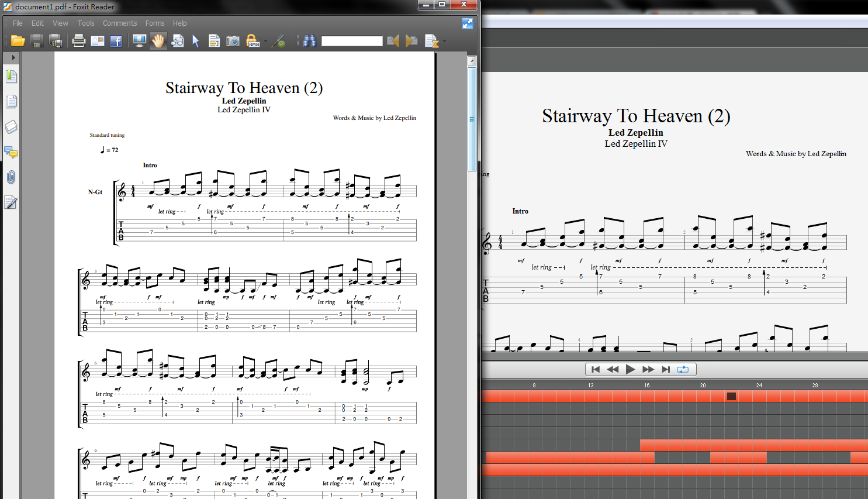Open the Signatures panel icon
This screenshot has width=868, height=499.
11,202
